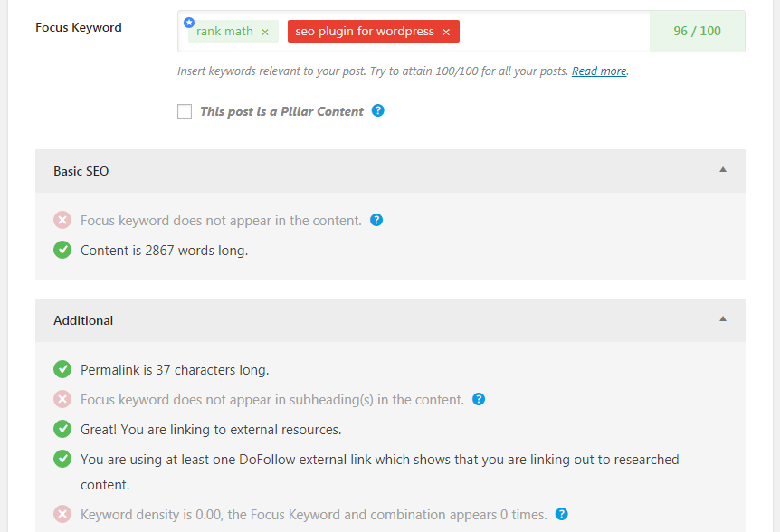Open help for Pillar Content option
The width and height of the screenshot is (780, 532).
(378, 110)
